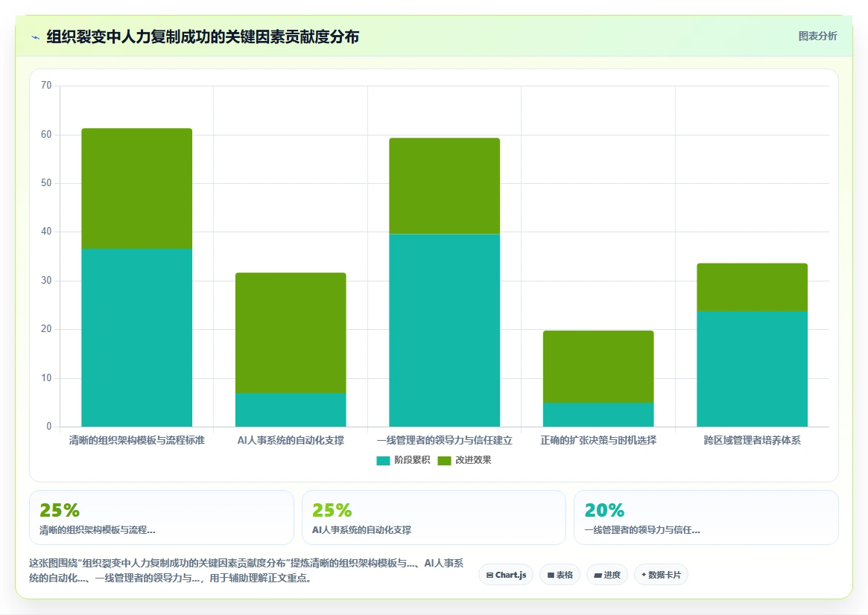This screenshot has height=615, width=868.
Task: Click the 25% card for AI人事系统的自动化支撑
Action: point(434,517)
